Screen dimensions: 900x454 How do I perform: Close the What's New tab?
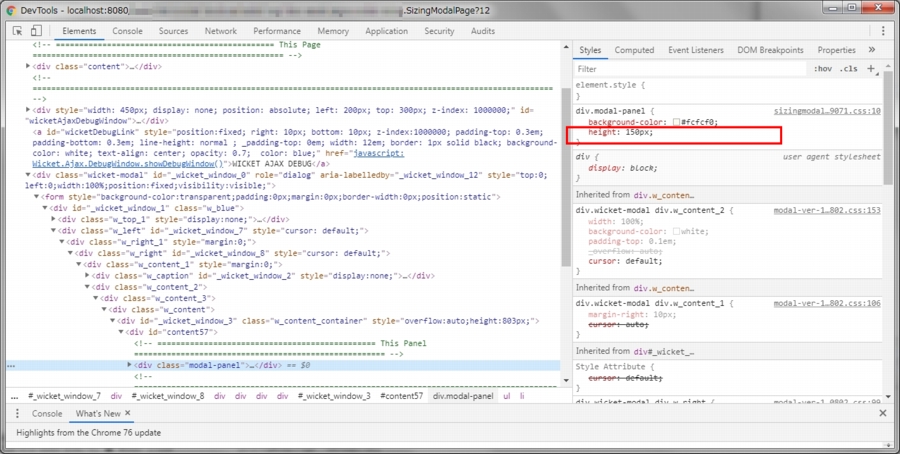127,413
